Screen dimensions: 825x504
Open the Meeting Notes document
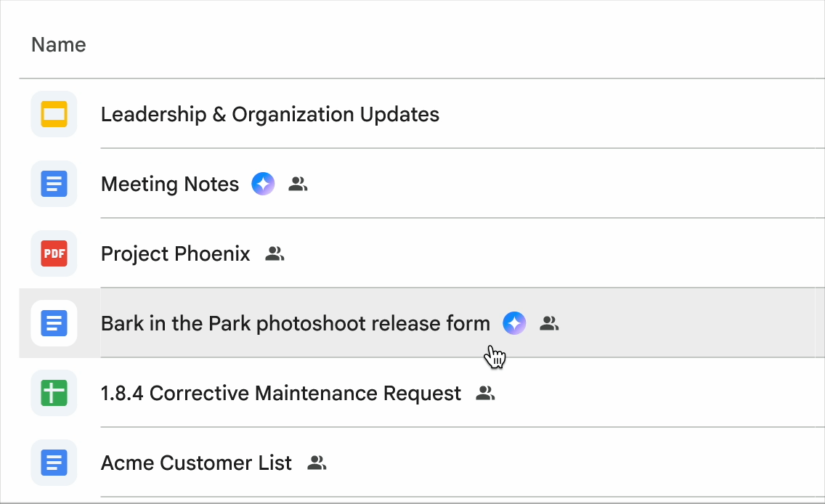coord(169,184)
